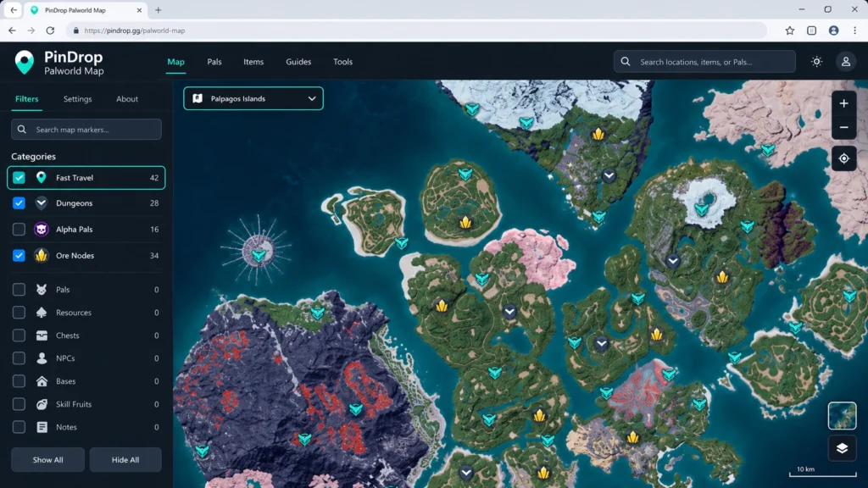Viewport: 868px width, 488px height.
Task: Click the NPCs person icon
Action: 42,358
